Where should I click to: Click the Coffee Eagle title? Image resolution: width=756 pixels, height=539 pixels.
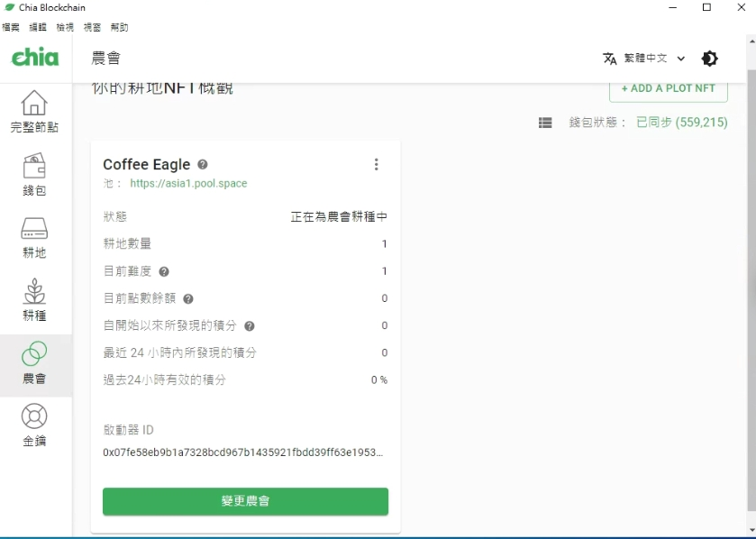[x=147, y=164]
